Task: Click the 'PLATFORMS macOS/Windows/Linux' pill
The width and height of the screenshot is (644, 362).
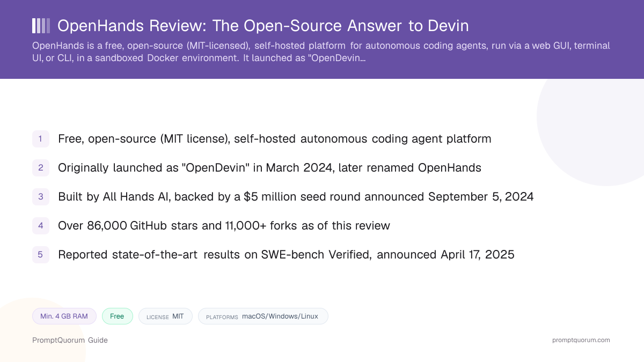Action: pyautogui.click(x=263, y=316)
